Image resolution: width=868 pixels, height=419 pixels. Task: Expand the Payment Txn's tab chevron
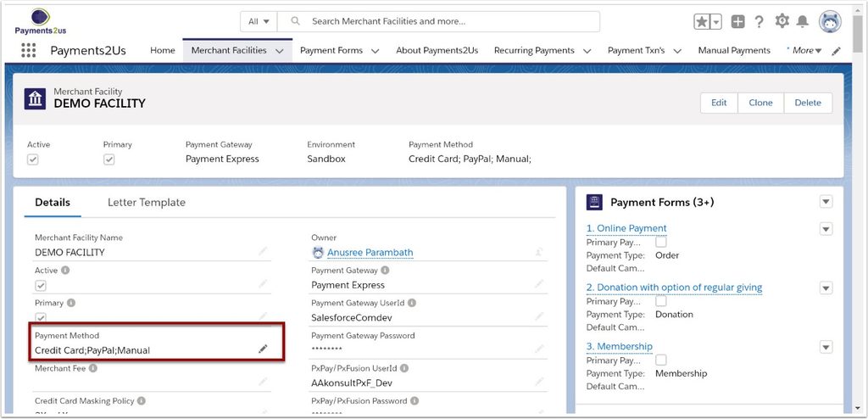[x=676, y=51]
